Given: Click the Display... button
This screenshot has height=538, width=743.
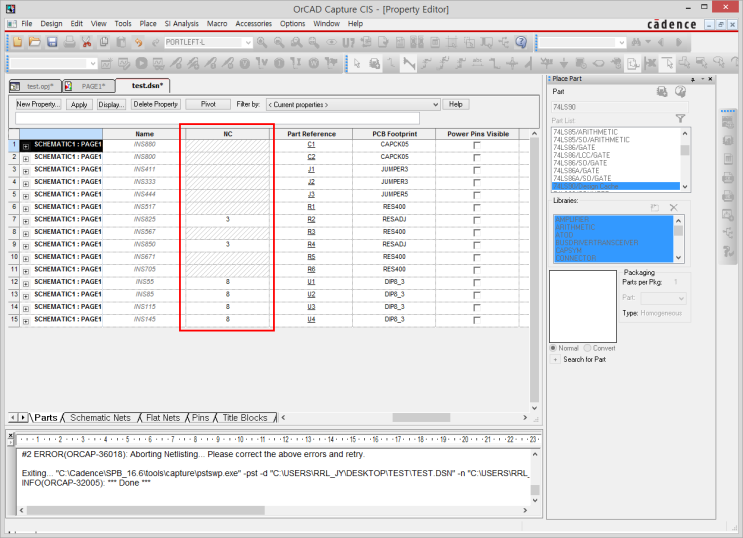Looking at the screenshot, I should (x=111, y=104).
